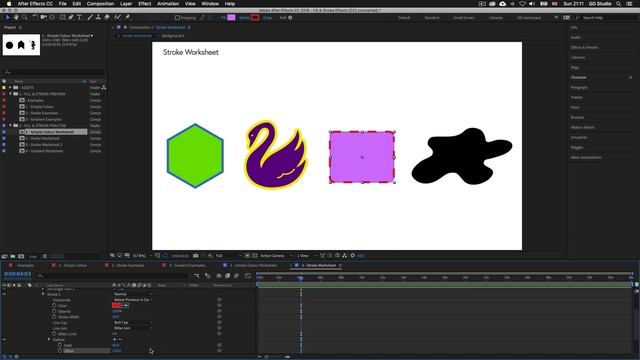
Task: Open the Animation menu
Action: pos(168,4)
